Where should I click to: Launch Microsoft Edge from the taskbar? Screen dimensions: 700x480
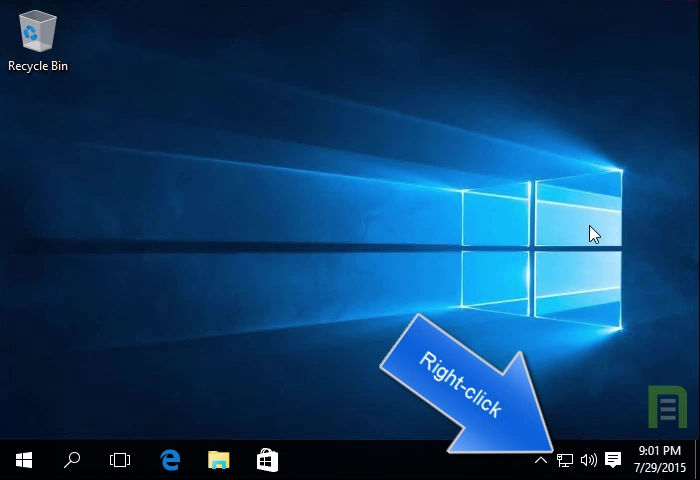pyautogui.click(x=170, y=460)
